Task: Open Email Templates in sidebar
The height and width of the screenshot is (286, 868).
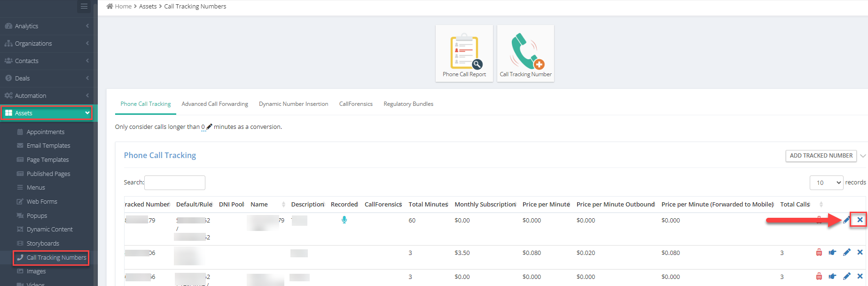Action: coord(48,146)
